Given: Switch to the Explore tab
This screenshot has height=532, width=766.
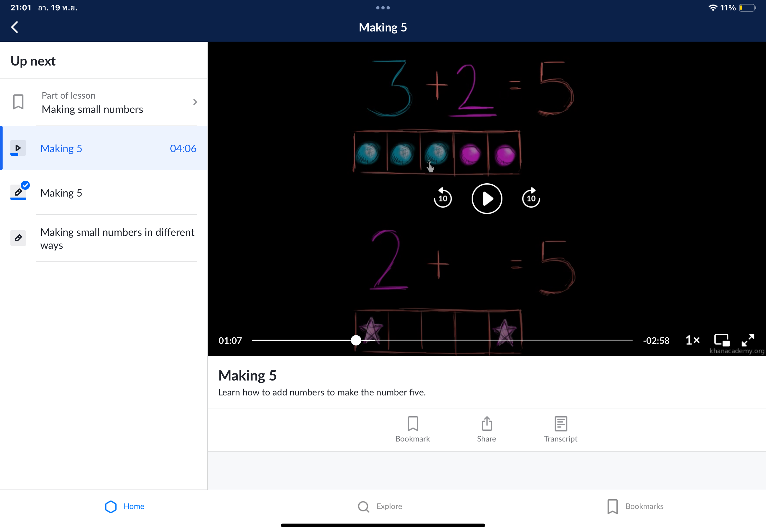Looking at the screenshot, I should point(380,506).
